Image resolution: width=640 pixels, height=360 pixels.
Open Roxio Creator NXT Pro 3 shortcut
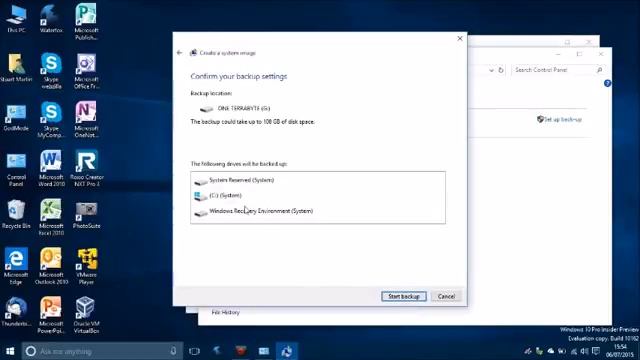87,169
